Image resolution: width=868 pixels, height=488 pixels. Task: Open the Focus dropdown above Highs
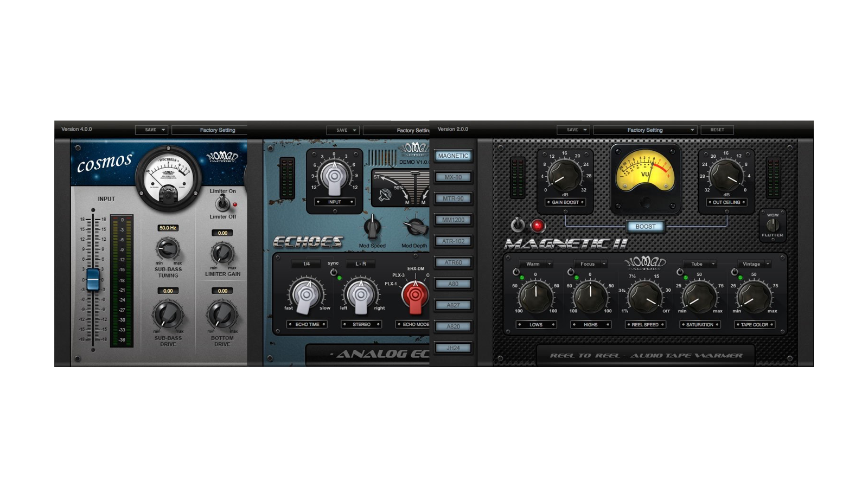[590, 264]
